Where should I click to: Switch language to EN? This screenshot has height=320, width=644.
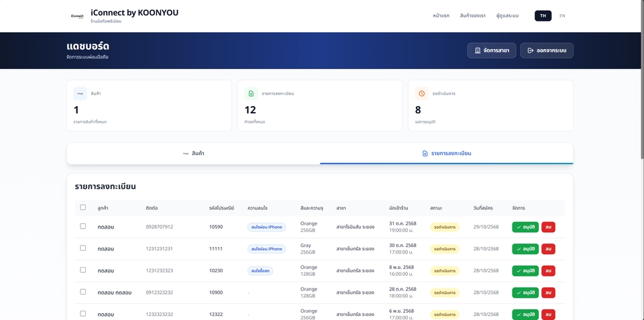(x=562, y=15)
